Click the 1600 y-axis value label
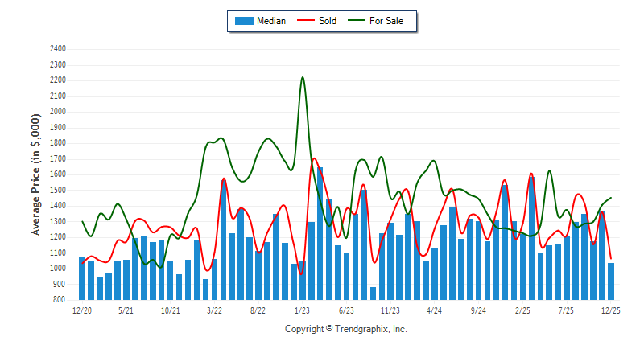Image resolution: width=644 pixels, height=349 pixels. (56, 174)
